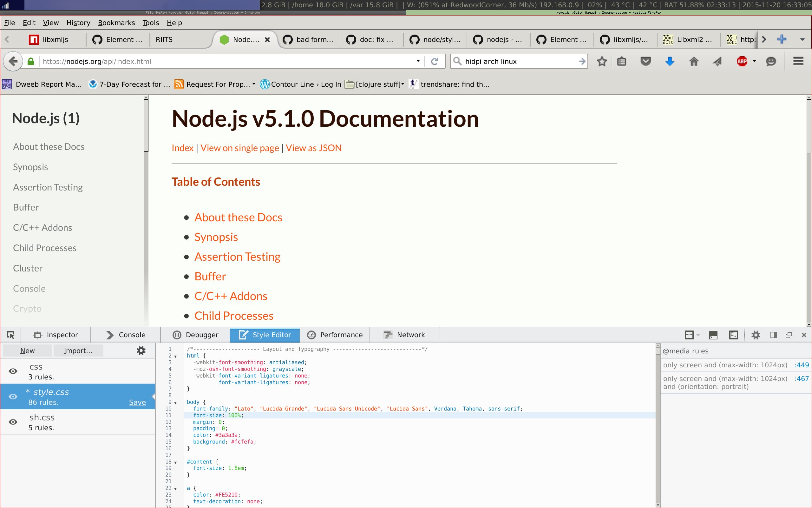This screenshot has width=812, height=508.
Task: Open the Synopsis link in Table of Contents
Action: [x=216, y=237]
